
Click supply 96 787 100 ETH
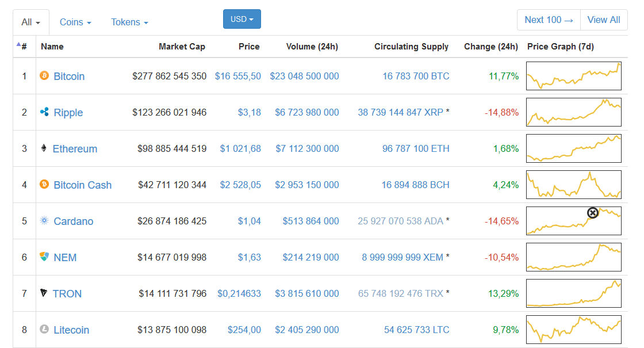click(416, 148)
